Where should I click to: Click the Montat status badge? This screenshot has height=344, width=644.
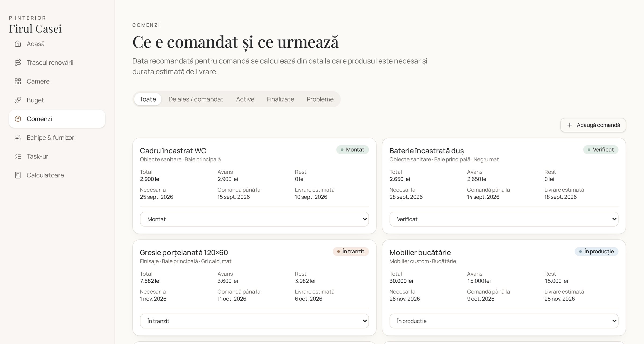coord(352,150)
